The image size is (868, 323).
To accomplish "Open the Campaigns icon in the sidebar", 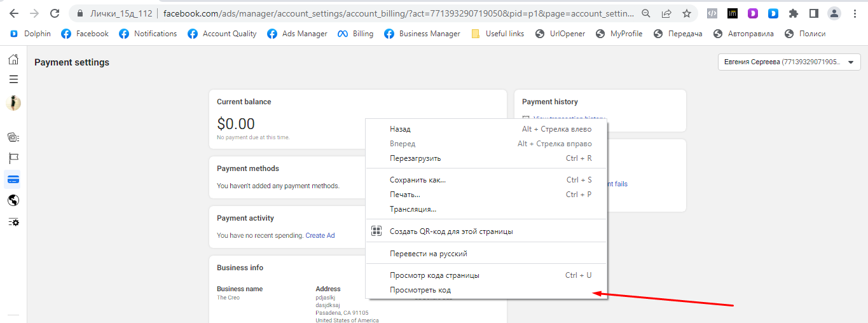I will click(x=13, y=137).
